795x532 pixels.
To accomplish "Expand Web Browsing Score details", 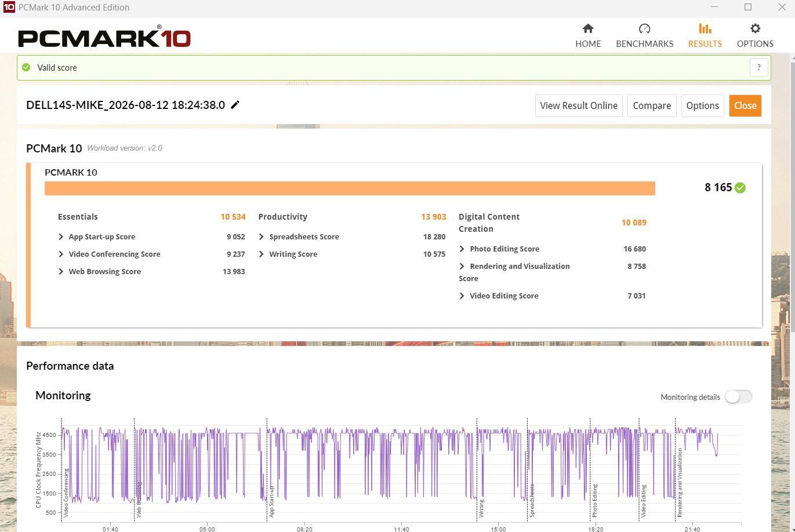I will 61,271.
